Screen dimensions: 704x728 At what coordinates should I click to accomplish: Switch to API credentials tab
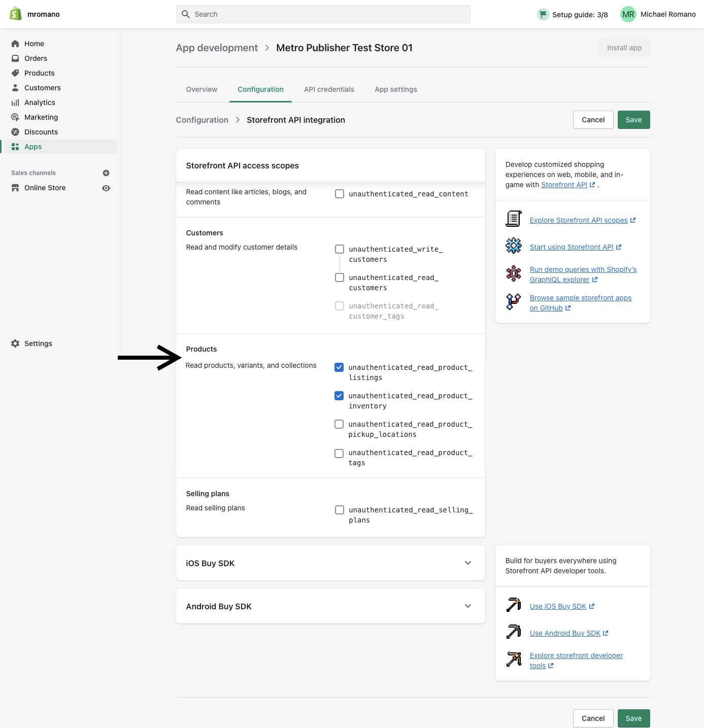[x=329, y=89]
